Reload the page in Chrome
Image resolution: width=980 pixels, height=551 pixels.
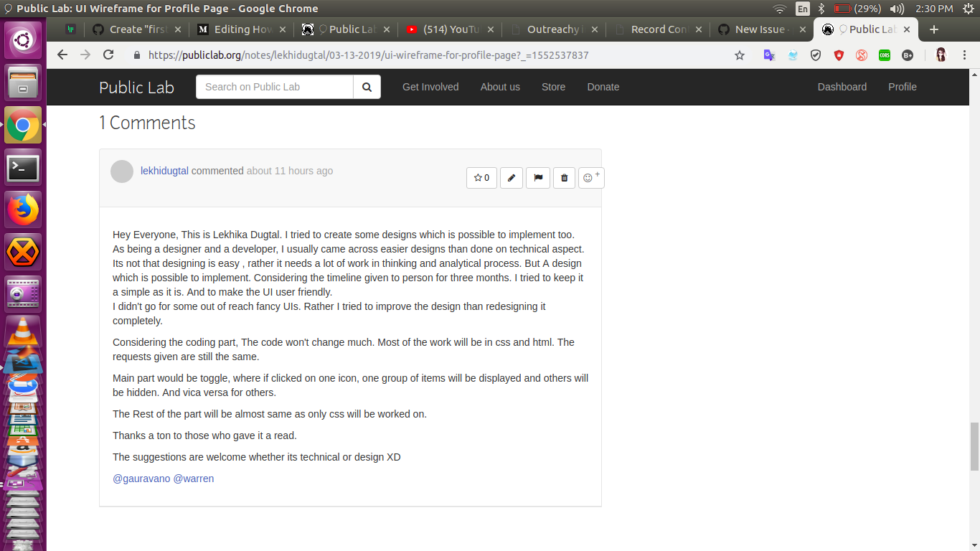click(x=108, y=55)
